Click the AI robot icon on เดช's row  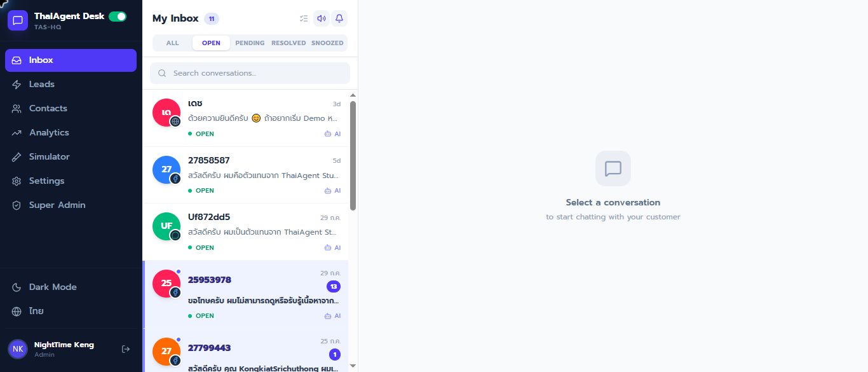coord(328,134)
